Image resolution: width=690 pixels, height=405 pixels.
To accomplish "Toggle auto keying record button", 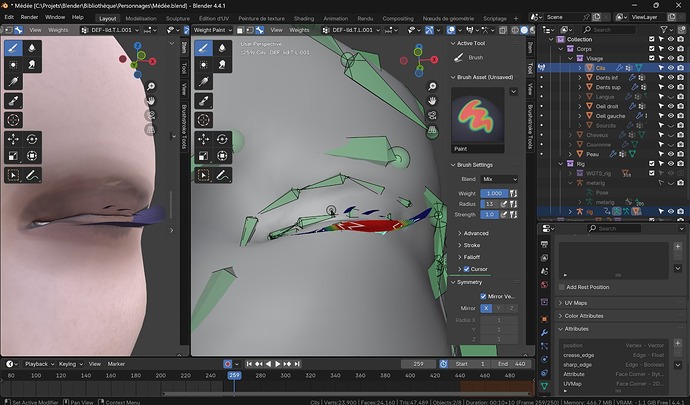I will (228, 364).
